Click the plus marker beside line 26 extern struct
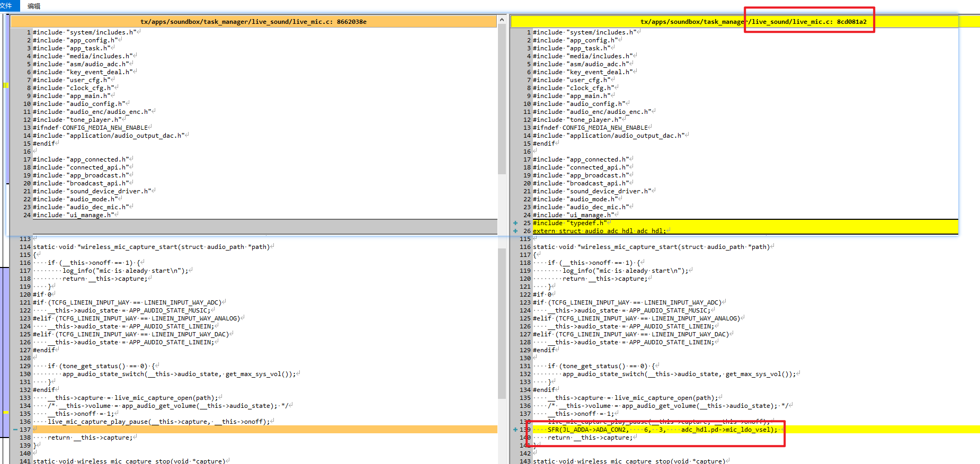Viewport: 980px width, 464px height. click(515, 231)
